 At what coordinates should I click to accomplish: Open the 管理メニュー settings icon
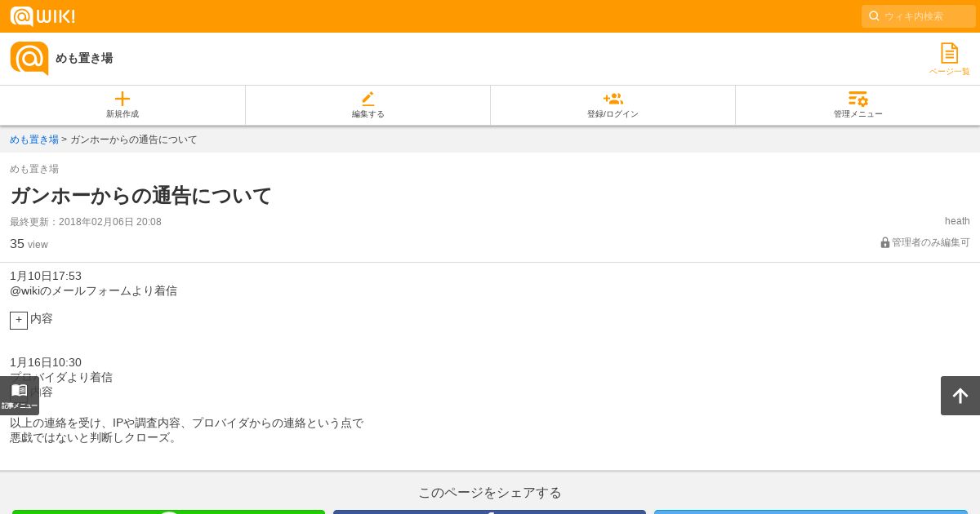[x=857, y=99]
